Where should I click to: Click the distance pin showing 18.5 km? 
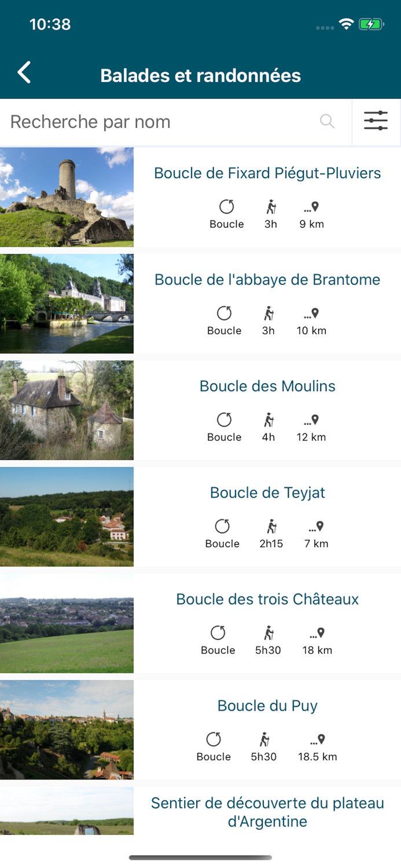click(x=317, y=739)
